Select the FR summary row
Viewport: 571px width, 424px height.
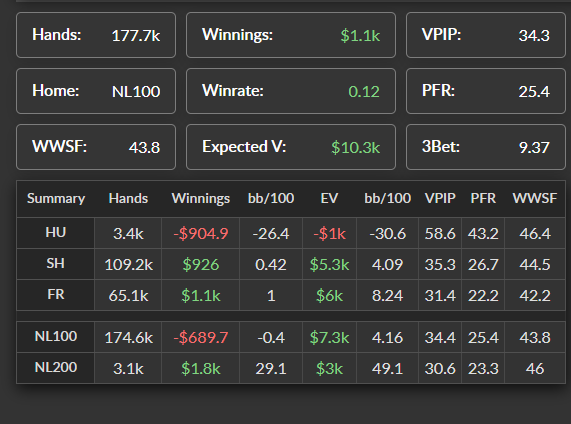tap(291, 295)
